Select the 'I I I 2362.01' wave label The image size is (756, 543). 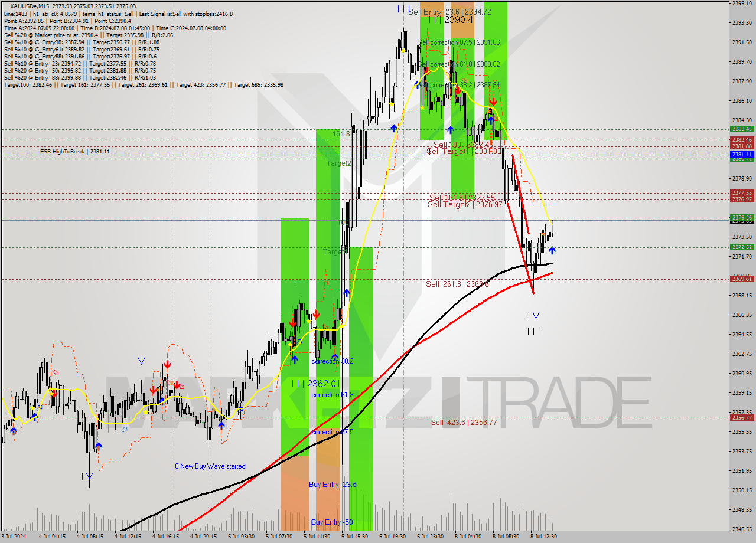click(x=315, y=384)
